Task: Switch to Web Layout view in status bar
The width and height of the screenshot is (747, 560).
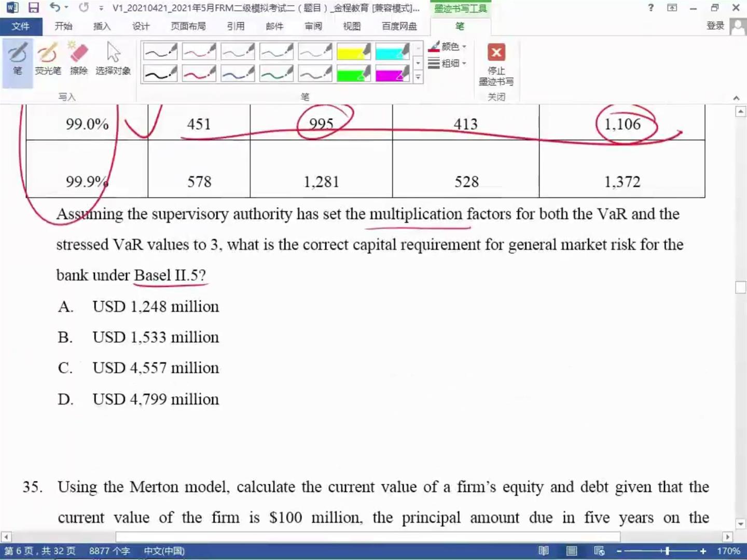Action: tap(599, 551)
